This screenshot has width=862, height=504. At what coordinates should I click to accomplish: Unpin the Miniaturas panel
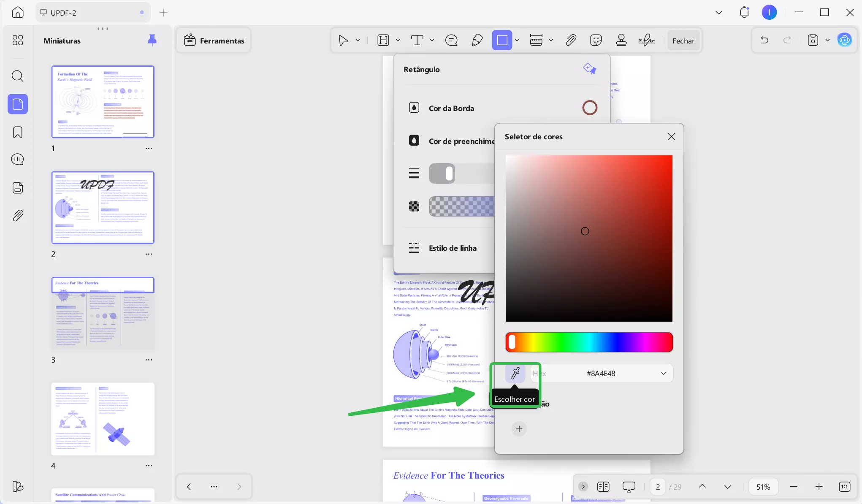[152, 40]
